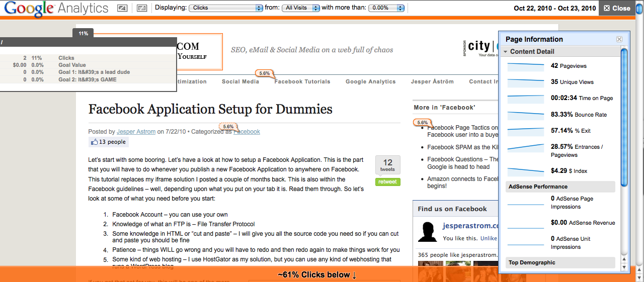This screenshot has height=282, width=644.
Task: Click the Facebook Like thumbs-up icon
Action: (x=94, y=142)
